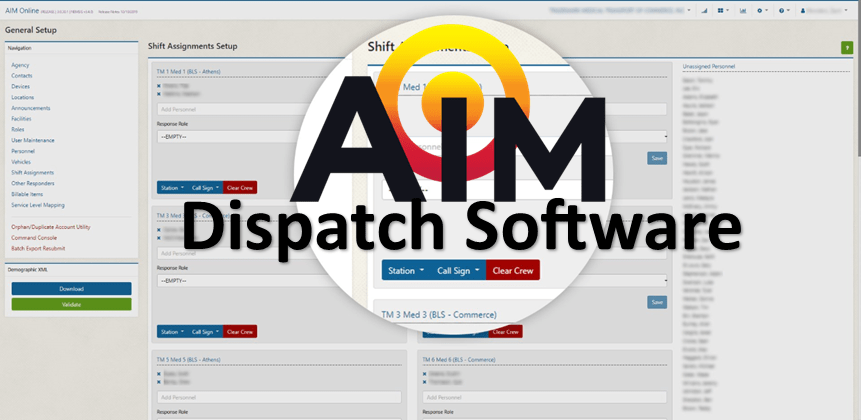Open Station dropdown in TM 1 Med 1 card
Viewport: 861px width, 420px height.
point(172,188)
